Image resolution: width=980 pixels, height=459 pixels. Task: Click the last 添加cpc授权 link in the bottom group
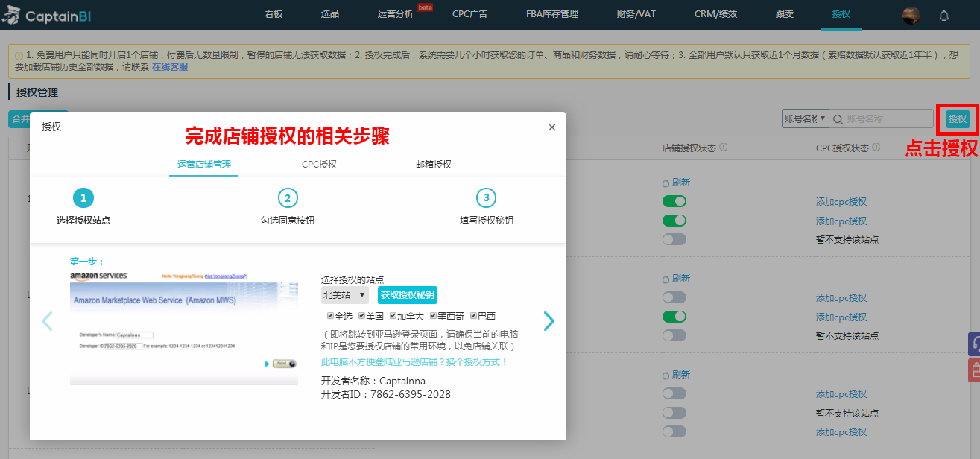(x=841, y=432)
